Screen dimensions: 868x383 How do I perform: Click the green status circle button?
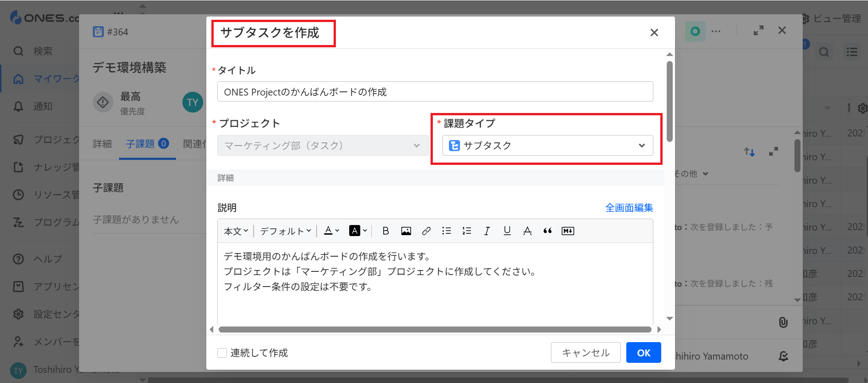point(695,31)
